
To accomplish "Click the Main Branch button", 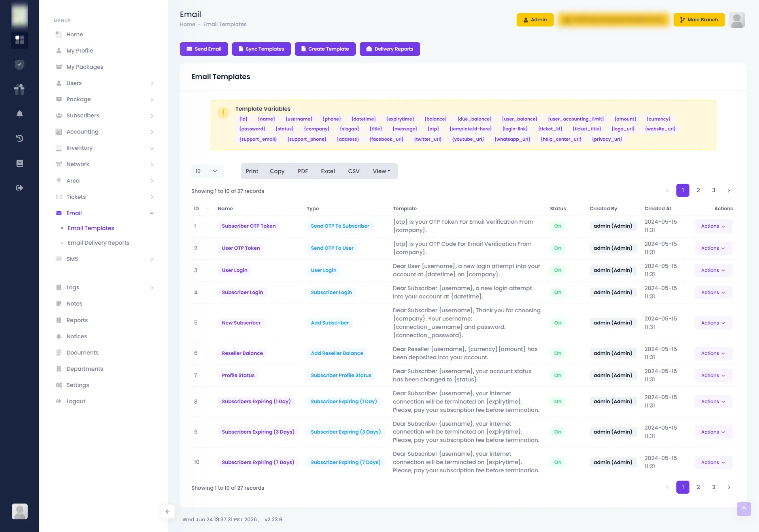I will [x=699, y=20].
